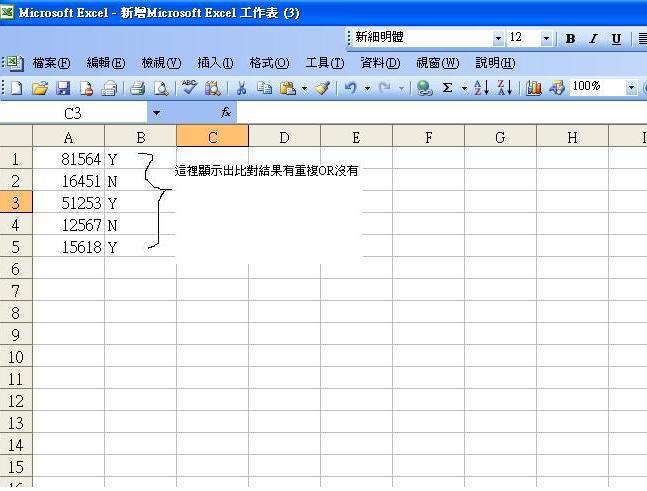Open the AutoSum functions dropdown arrow
The width and height of the screenshot is (647, 491).
(x=464, y=88)
